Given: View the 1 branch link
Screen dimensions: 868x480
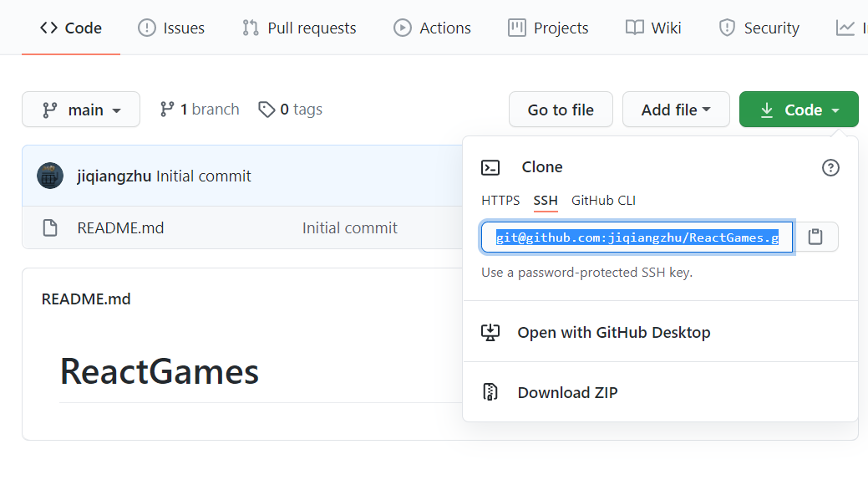Looking at the screenshot, I should tap(200, 110).
